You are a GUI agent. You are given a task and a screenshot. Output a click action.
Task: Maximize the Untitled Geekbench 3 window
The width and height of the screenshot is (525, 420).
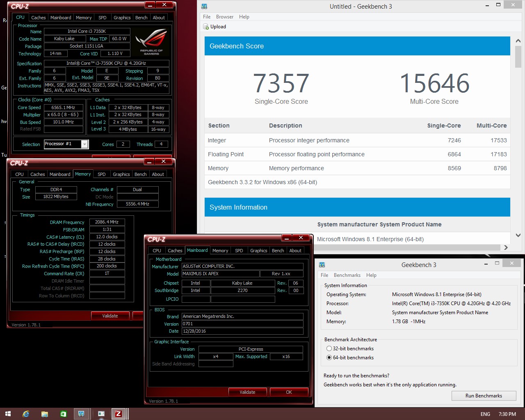(498, 5)
